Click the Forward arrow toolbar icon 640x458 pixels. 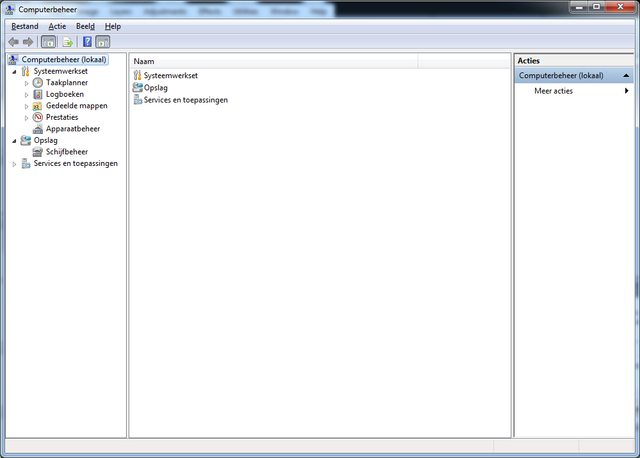pyautogui.click(x=28, y=42)
